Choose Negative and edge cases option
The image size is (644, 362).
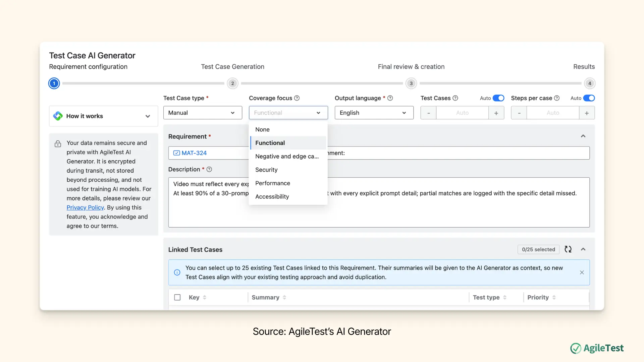pos(288,156)
